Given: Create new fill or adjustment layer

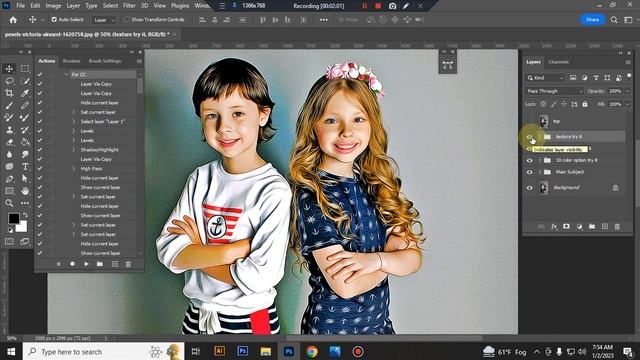Looking at the screenshot, I should coord(579,227).
